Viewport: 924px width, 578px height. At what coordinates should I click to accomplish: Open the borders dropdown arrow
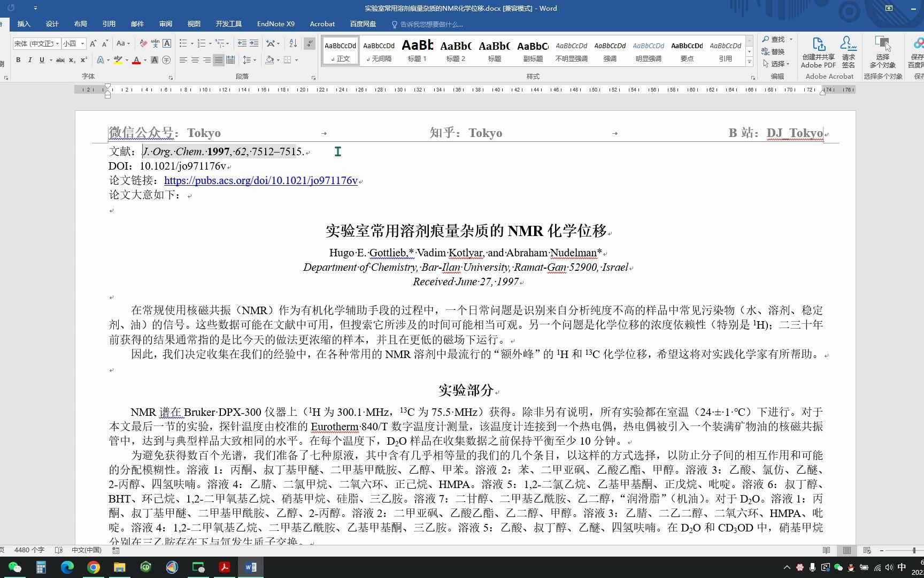(x=296, y=60)
